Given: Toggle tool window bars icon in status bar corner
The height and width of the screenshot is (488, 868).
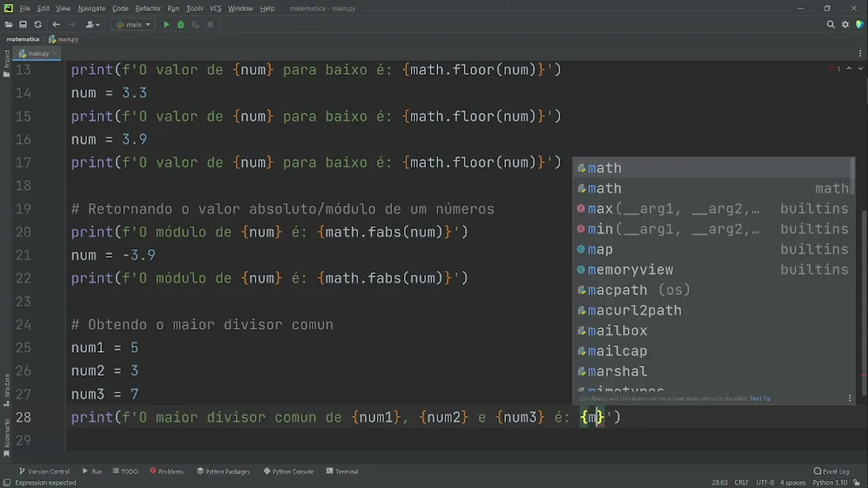Looking at the screenshot, I should [6, 483].
